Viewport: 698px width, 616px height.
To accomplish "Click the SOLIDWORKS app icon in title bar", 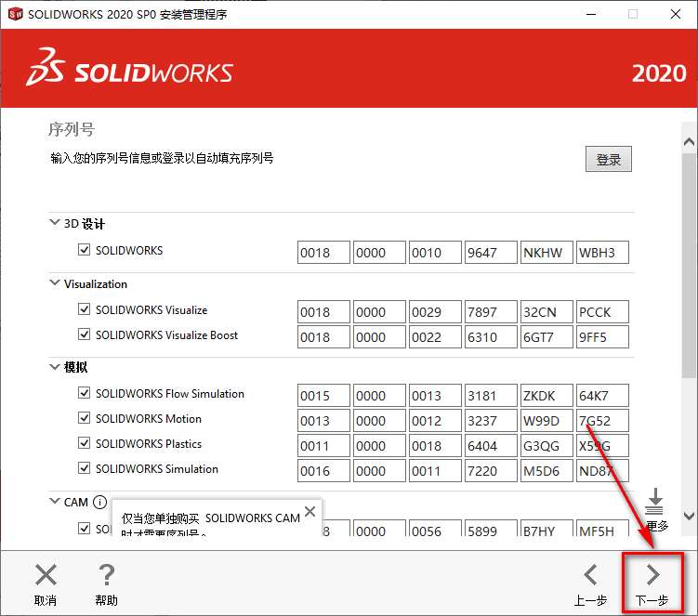I will (15, 14).
